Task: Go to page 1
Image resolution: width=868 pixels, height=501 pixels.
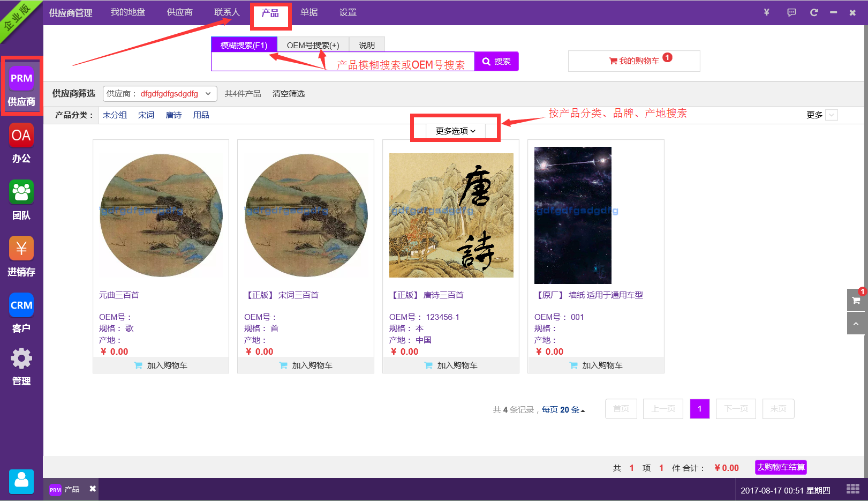Action: click(700, 409)
